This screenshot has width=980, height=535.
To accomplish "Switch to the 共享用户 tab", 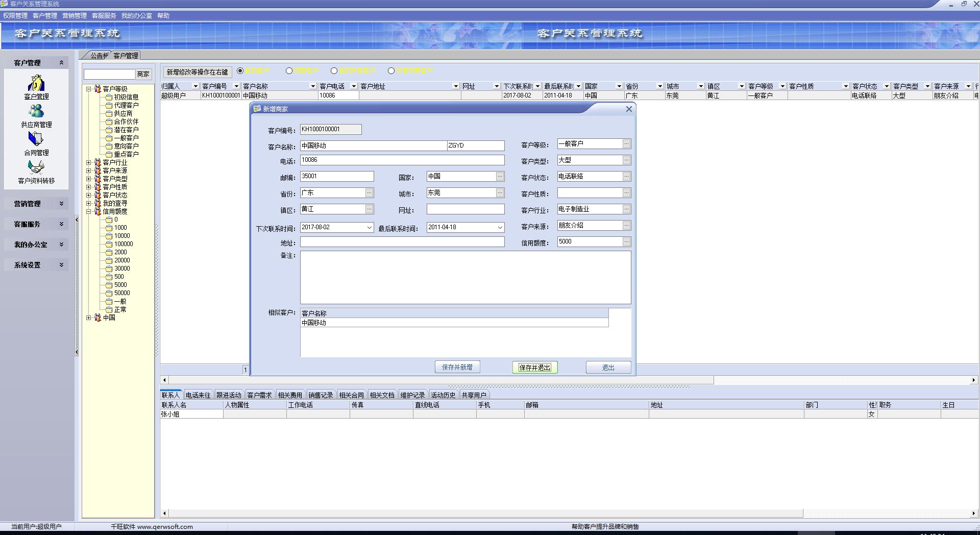I will [474, 395].
